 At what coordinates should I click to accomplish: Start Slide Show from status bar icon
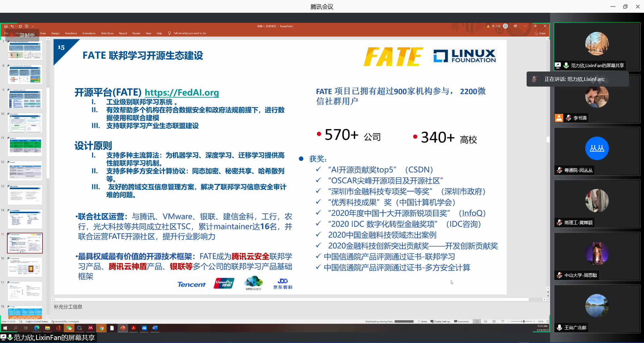[502, 322]
